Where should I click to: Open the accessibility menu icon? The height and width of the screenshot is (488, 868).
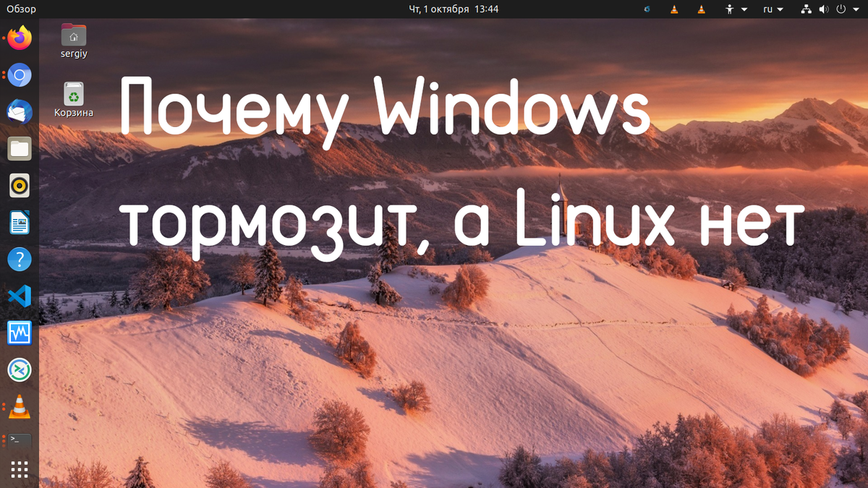(730, 9)
